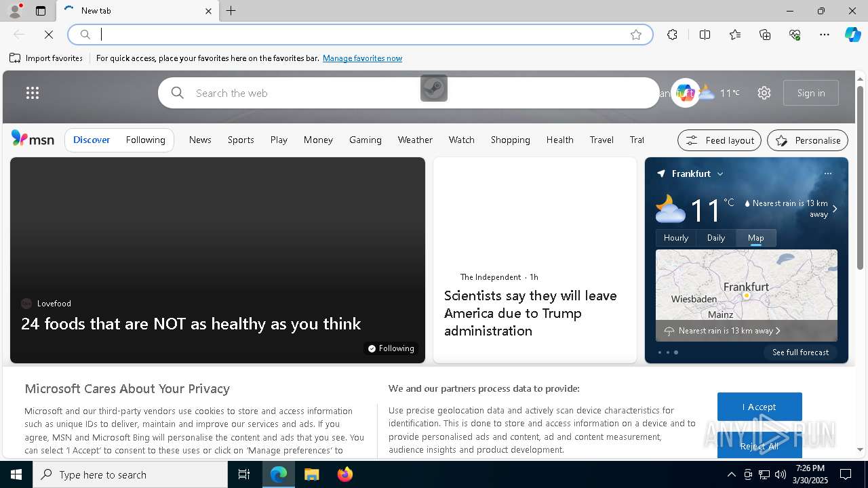Click the taskbar Type here to search box
The height and width of the screenshot is (488, 868).
pyautogui.click(x=130, y=474)
